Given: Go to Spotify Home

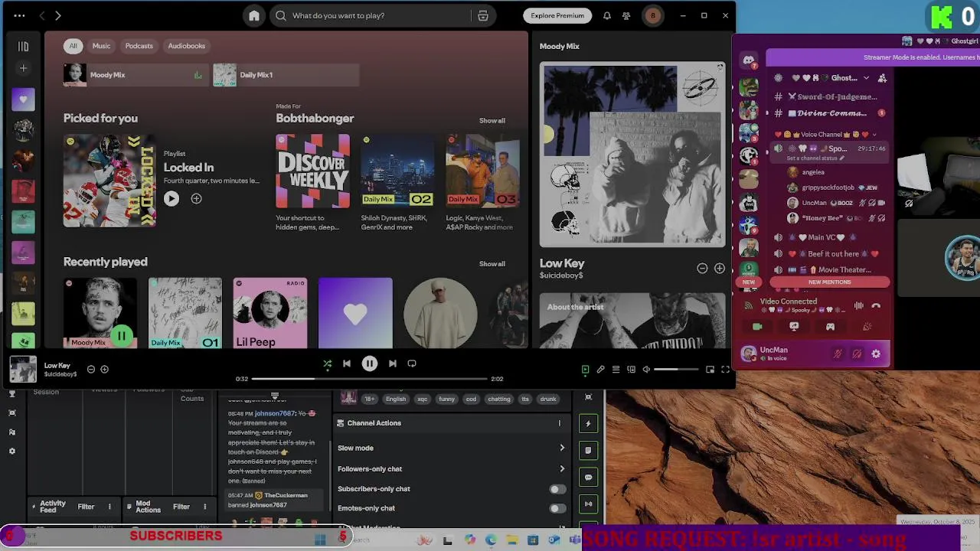Looking at the screenshot, I should click(254, 15).
